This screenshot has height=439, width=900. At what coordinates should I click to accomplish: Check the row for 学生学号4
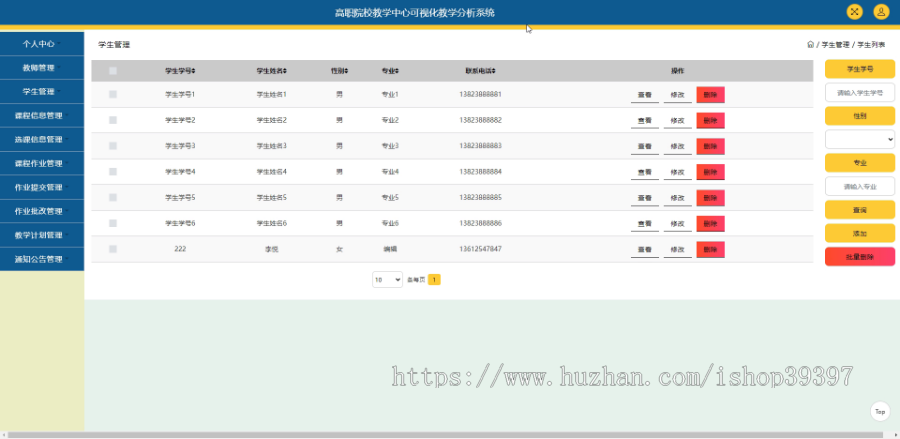pos(112,172)
